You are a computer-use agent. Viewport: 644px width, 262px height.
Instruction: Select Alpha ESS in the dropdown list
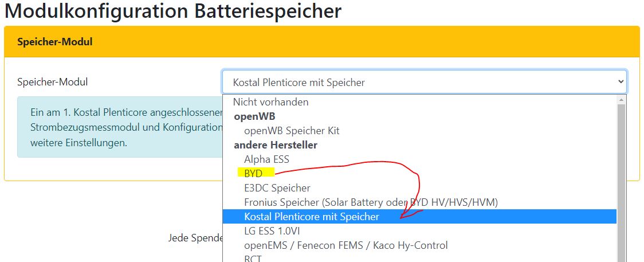[x=266, y=159]
